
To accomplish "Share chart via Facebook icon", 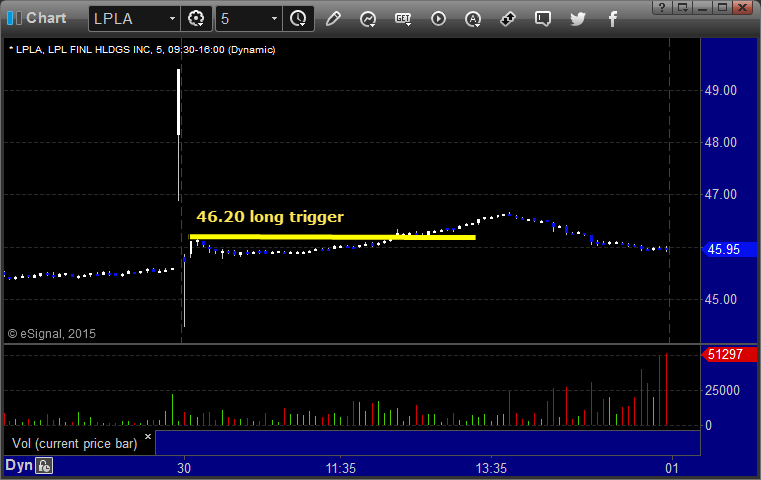I will [613, 19].
